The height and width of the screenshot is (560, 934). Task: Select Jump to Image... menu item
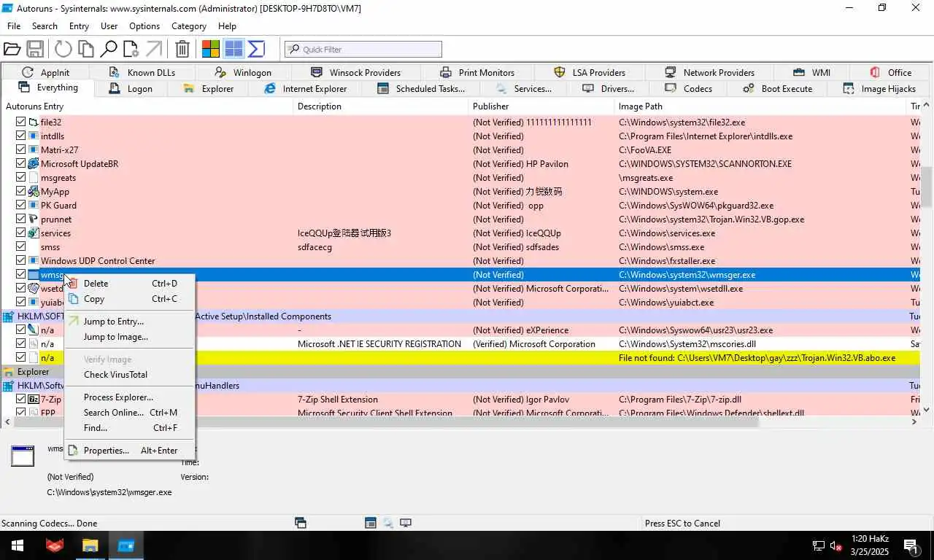[x=130, y=337]
